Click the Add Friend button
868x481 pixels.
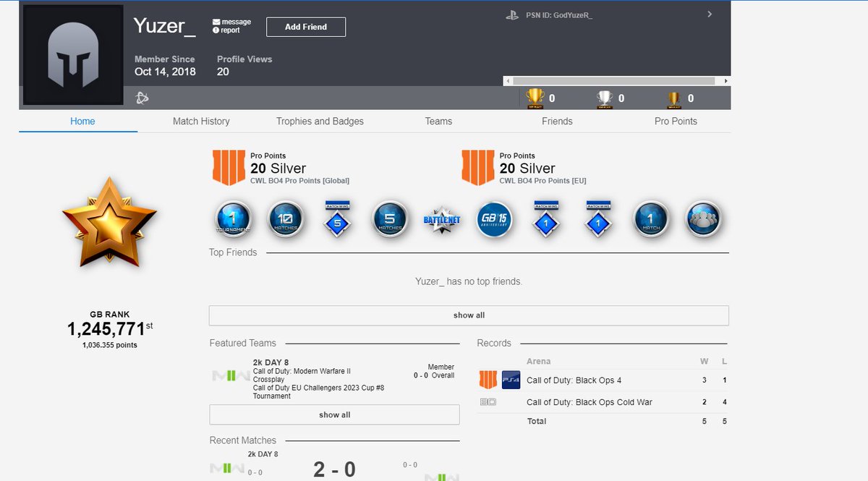pos(306,27)
